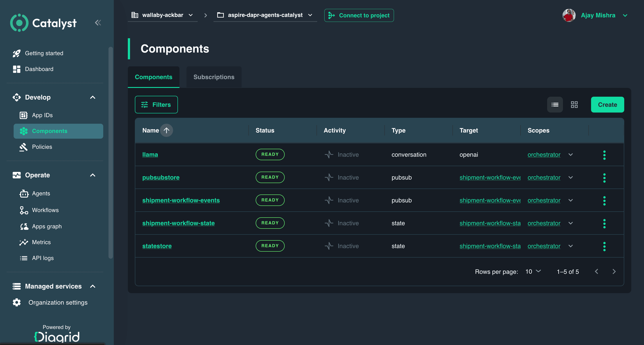Go to Metrics in the sidebar
This screenshot has width=644, height=345.
41,242
